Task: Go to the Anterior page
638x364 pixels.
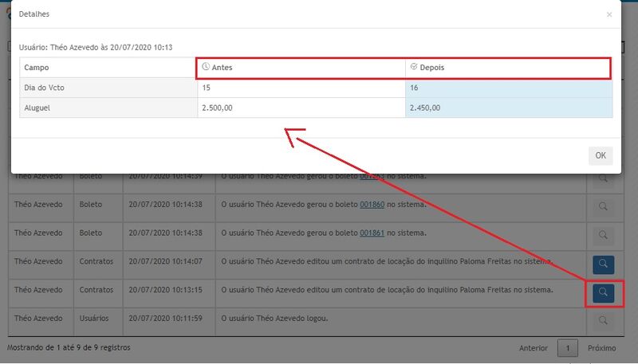Action: tap(533, 348)
